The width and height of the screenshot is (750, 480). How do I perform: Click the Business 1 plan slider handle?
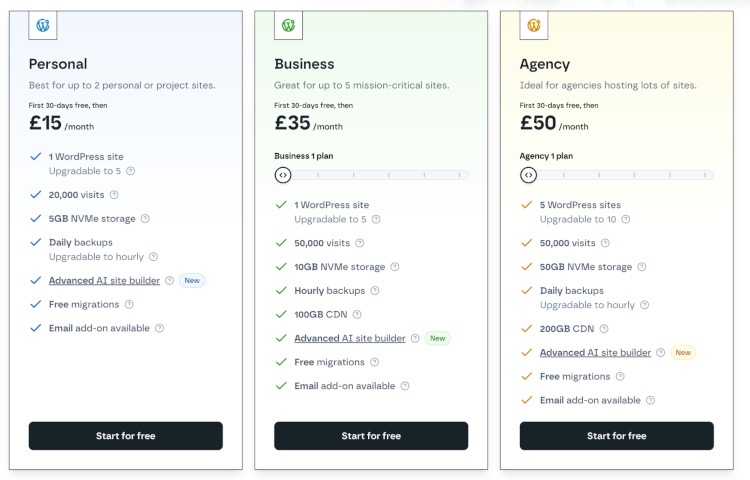(x=283, y=175)
